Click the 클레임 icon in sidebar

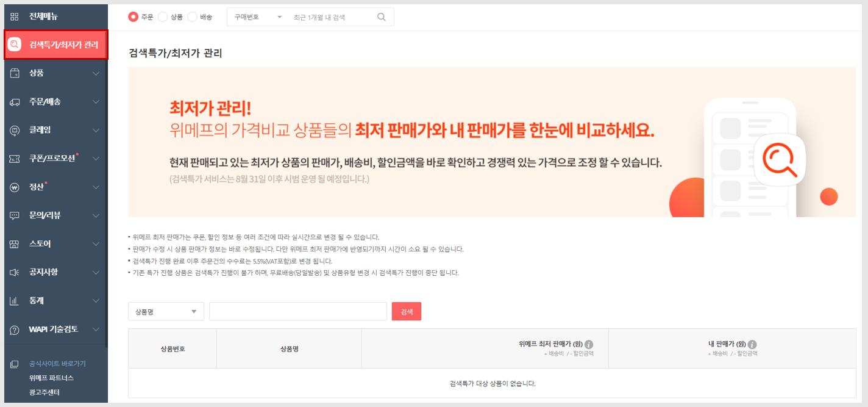(15, 130)
